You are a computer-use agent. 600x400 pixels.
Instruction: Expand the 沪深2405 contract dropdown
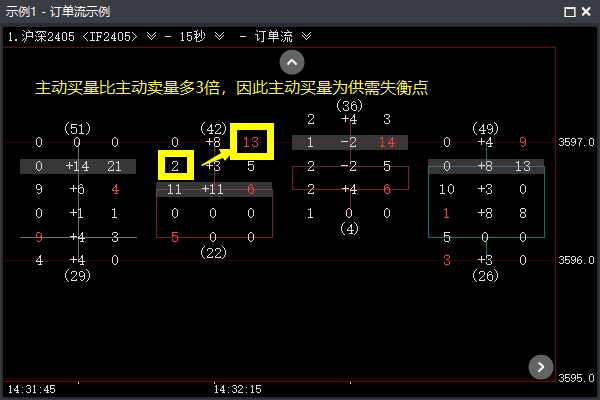pyautogui.click(x=150, y=36)
